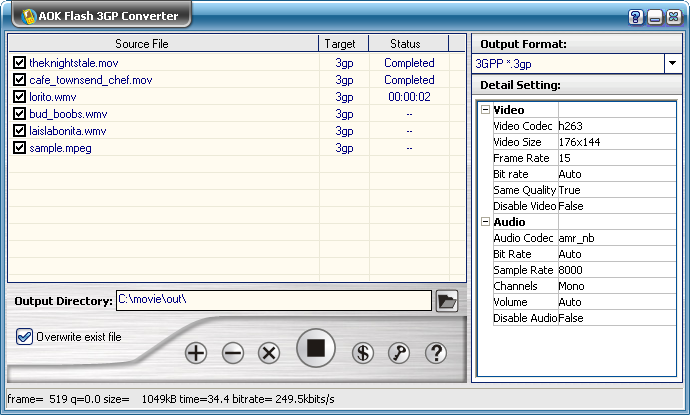Viewport: 690px width, 415px height.
Task: Select the 3GPP *.3gp format field
Action: (568, 63)
